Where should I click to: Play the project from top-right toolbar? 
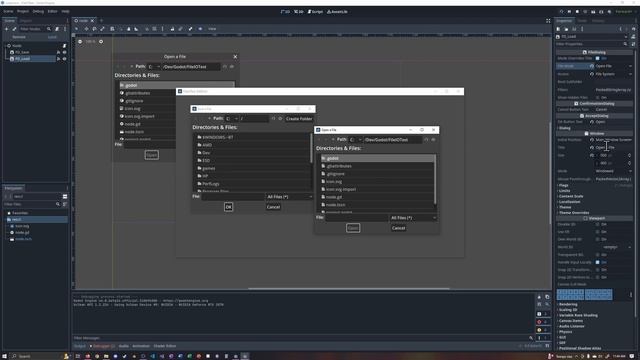click(561, 12)
